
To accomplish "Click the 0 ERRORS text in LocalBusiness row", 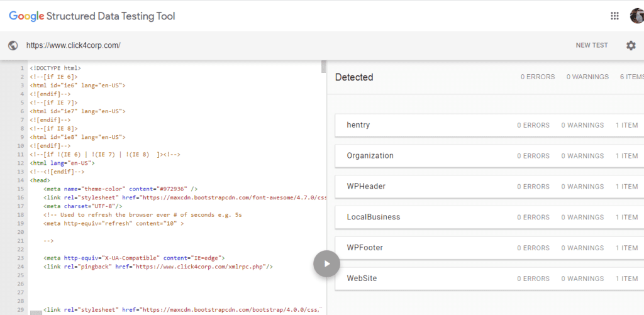I will 533,218.
